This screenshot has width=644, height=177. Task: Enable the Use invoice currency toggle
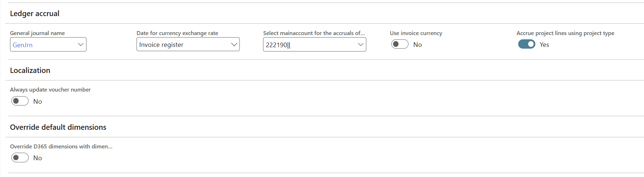[400, 44]
